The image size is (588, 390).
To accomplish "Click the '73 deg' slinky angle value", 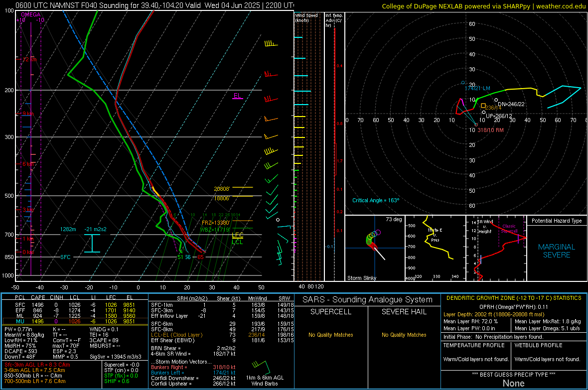I will click(394, 219).
